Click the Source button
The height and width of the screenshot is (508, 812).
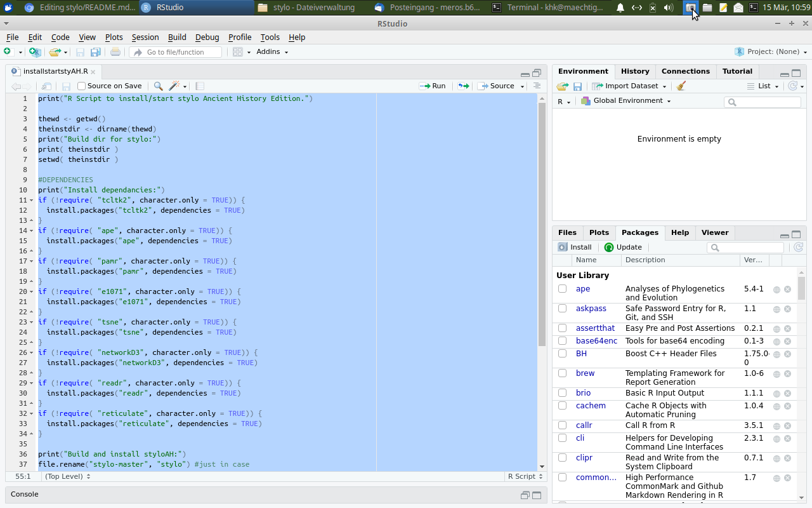point(497,86)
